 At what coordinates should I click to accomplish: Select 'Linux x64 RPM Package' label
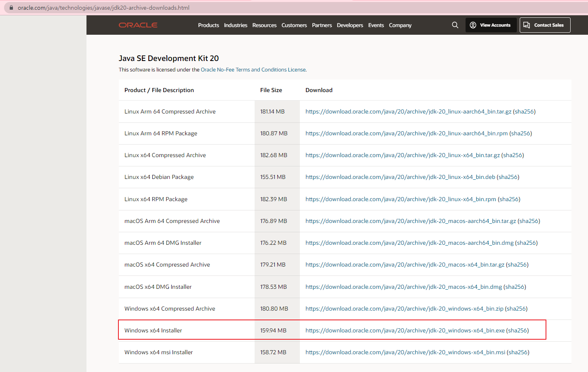tap(156, 199)
